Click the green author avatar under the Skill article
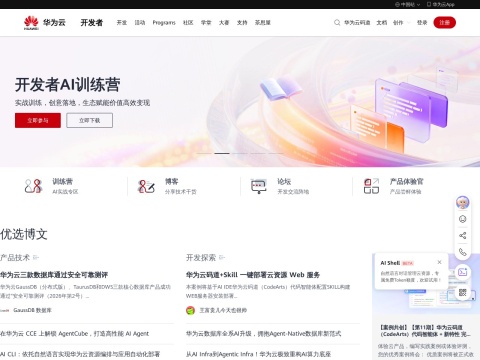Image resolution: width=480 pixels, height=360 pixels. pos(190,310)
